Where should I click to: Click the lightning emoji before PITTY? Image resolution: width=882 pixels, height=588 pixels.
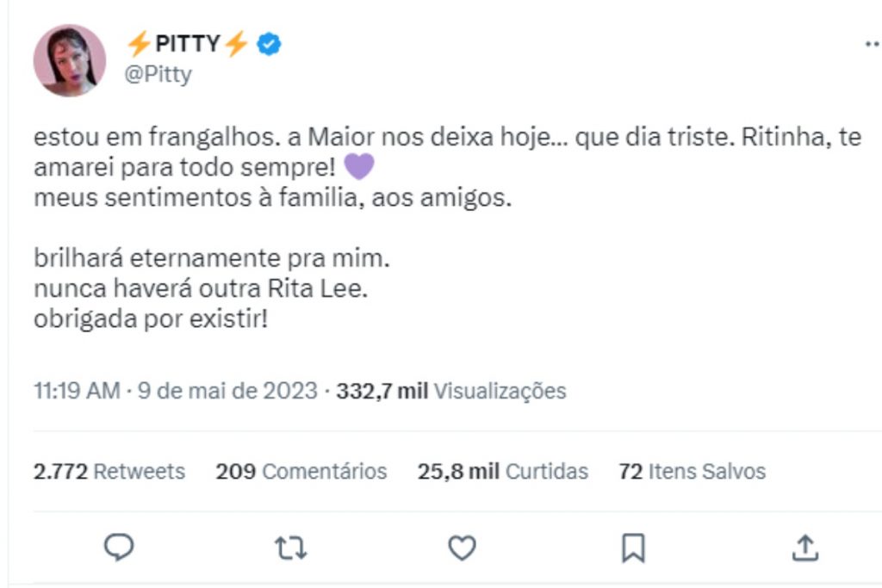[139, 44]
